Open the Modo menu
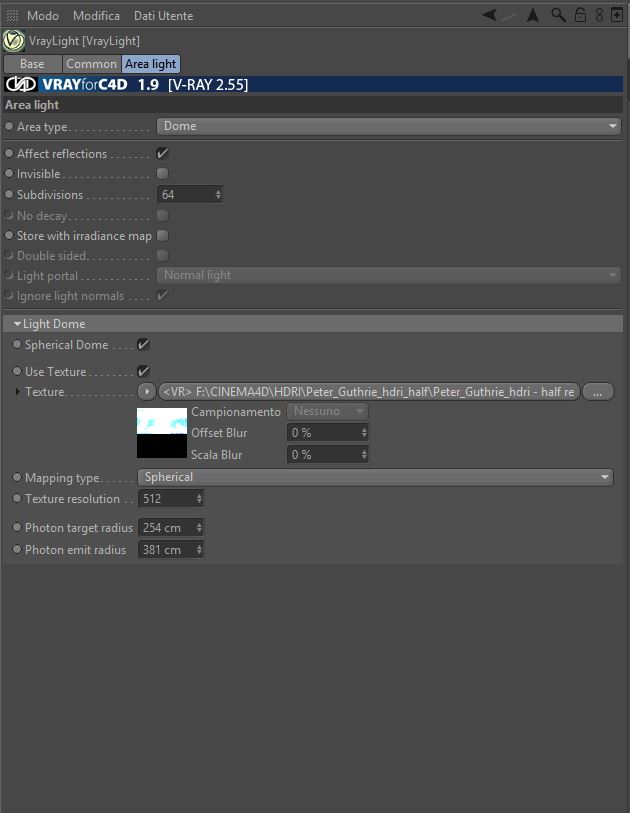630x813 pixels. pos(43,16)
